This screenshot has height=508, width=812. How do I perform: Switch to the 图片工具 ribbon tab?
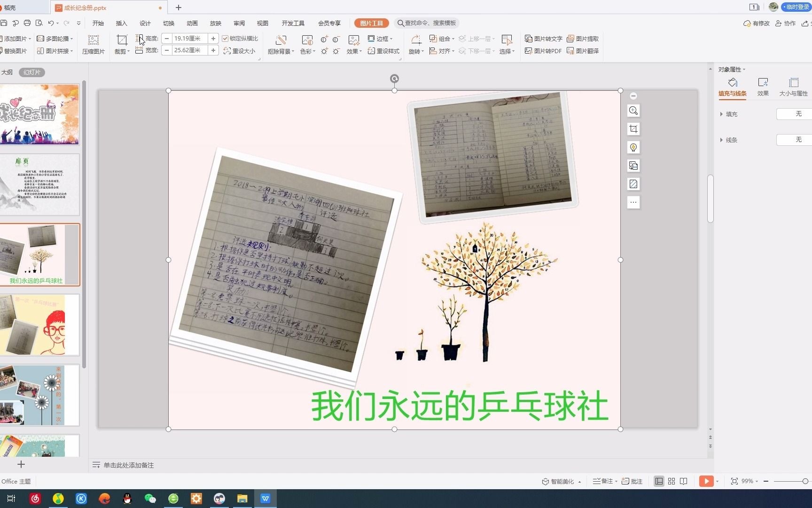point(371,23)
